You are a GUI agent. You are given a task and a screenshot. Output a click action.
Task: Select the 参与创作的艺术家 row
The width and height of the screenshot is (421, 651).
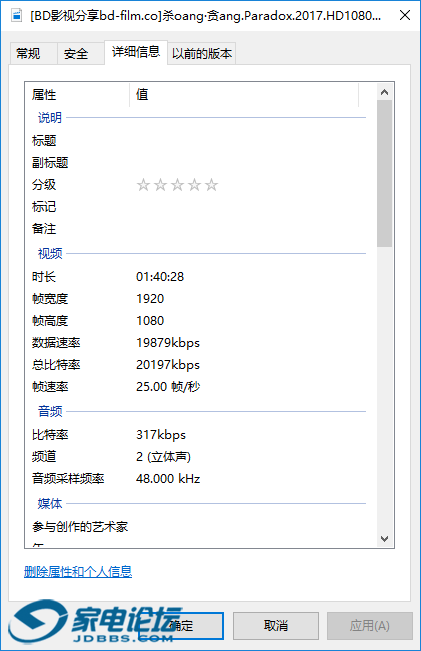(x=198, y=527)
